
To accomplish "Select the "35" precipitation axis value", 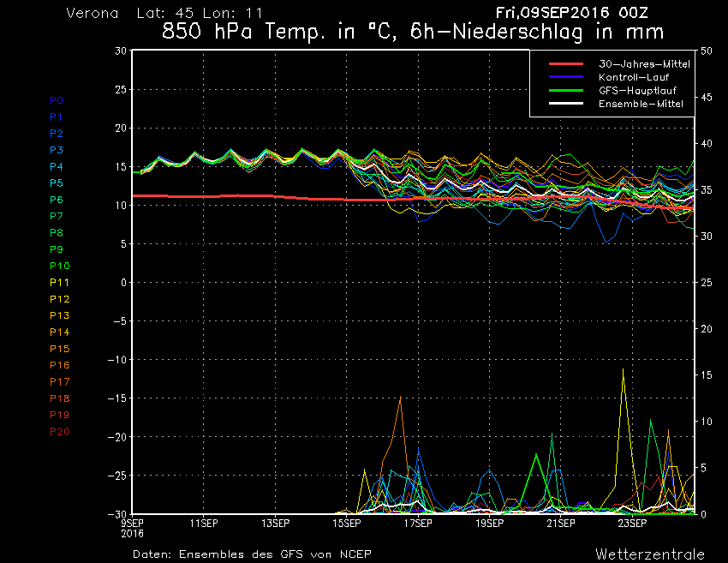I will click(707, 190).
